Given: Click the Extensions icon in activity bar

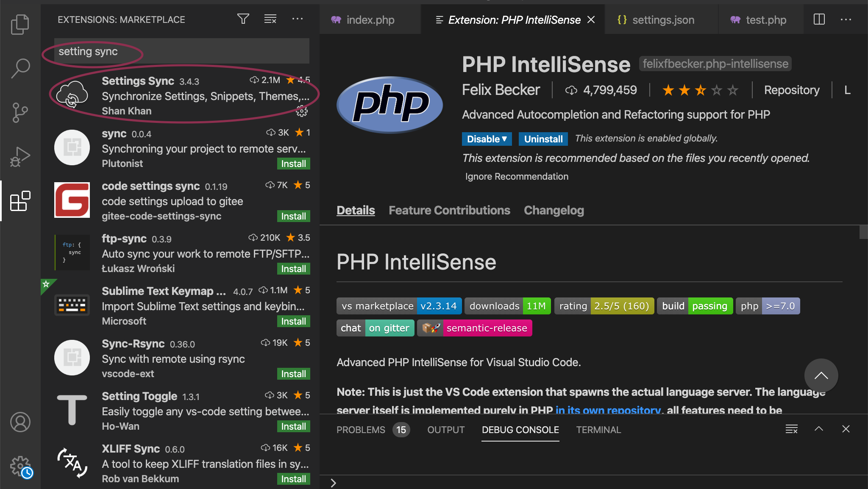Looking at the screenshot, I should tap(20, 201).
